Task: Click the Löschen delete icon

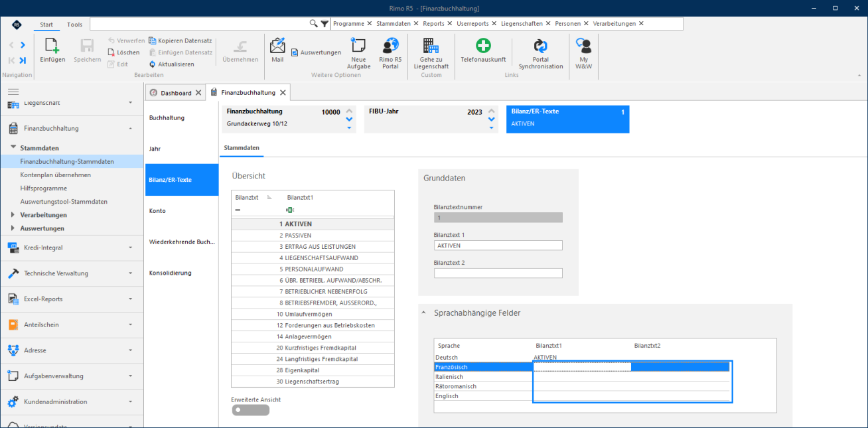Action: click(x=111, y=52)
